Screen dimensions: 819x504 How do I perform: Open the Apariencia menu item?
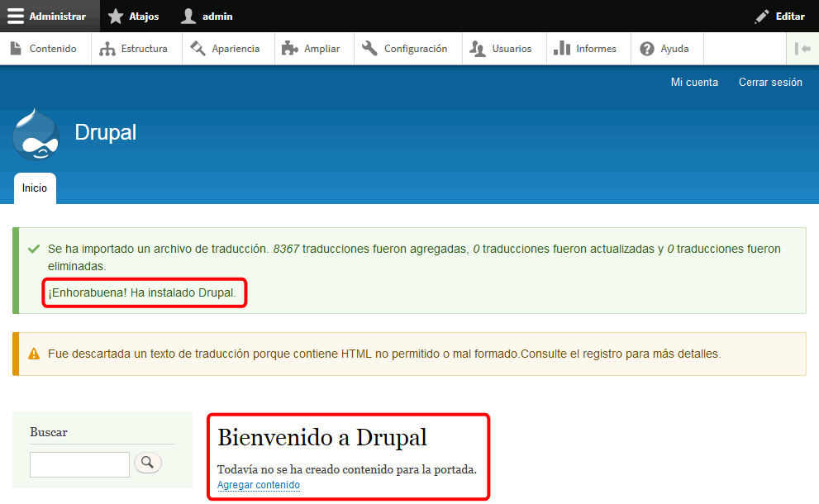[228, 49]
